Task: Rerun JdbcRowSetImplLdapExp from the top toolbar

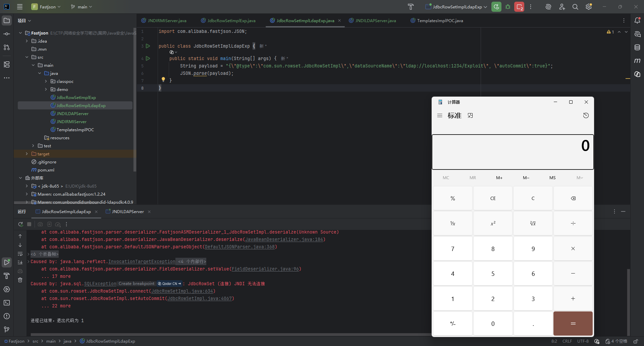Action: point(496,7)
